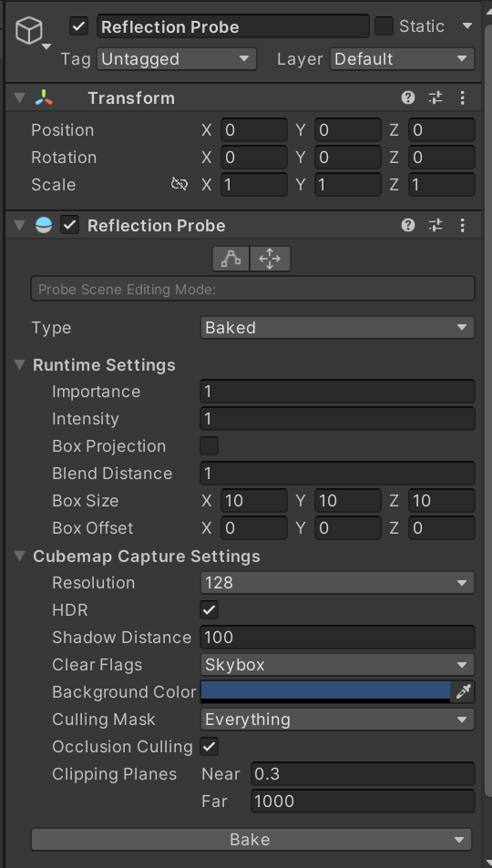Click the Clipping Planes label
Image resolution: width=492 pixels, height=868 pixels.
[x=114, y=774]
